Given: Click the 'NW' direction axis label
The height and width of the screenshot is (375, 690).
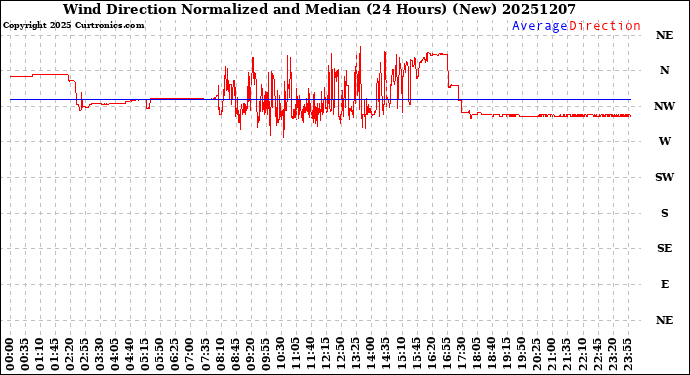Looking at the screenshot, I should pos(664,106).
